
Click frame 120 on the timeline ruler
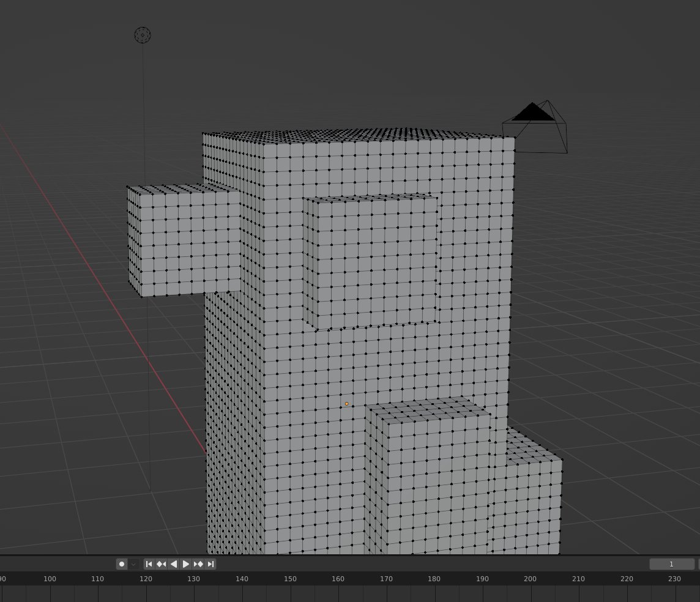coord(146,579)
